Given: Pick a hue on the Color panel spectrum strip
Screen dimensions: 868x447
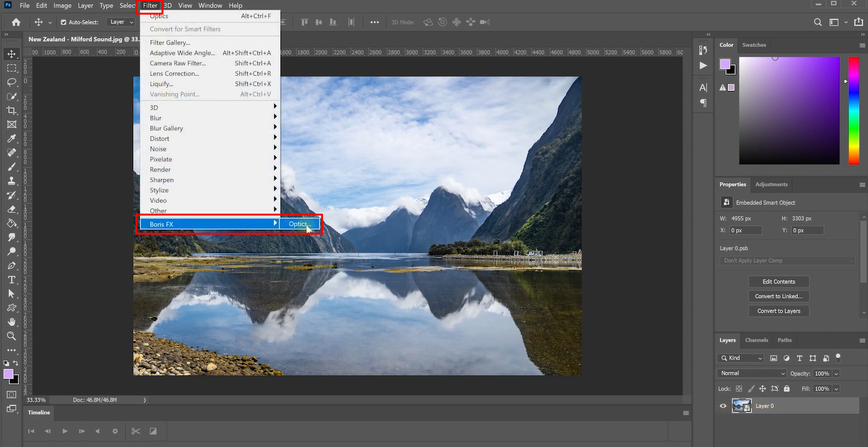Looking at the screenshot, I should pyautogui.click(x=853, y=108).
